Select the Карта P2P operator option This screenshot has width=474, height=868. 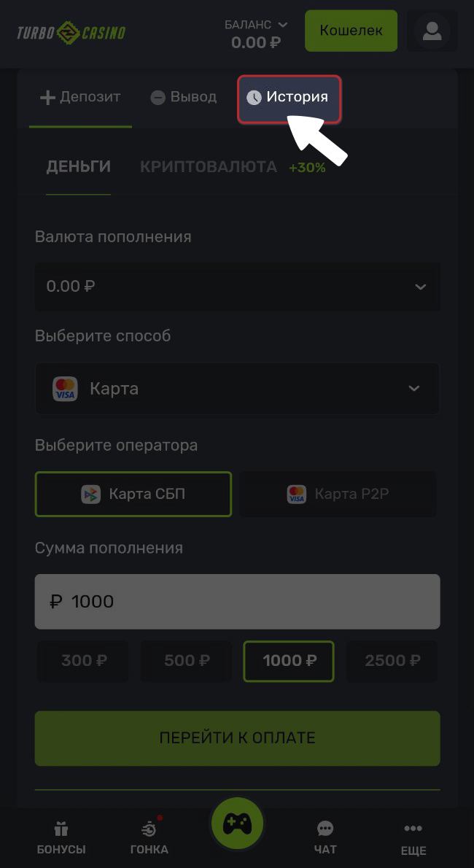coord(338,494)
